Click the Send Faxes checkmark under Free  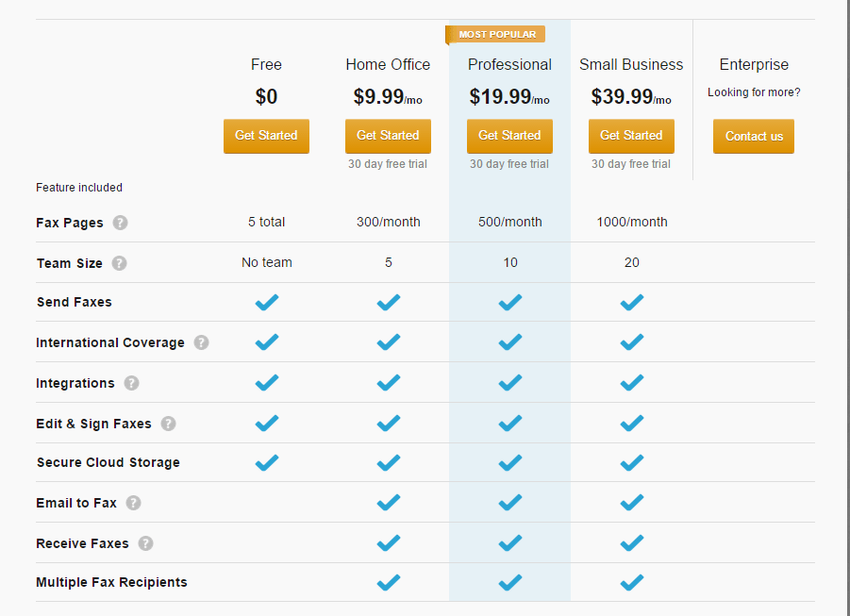(x=267, y=302)
